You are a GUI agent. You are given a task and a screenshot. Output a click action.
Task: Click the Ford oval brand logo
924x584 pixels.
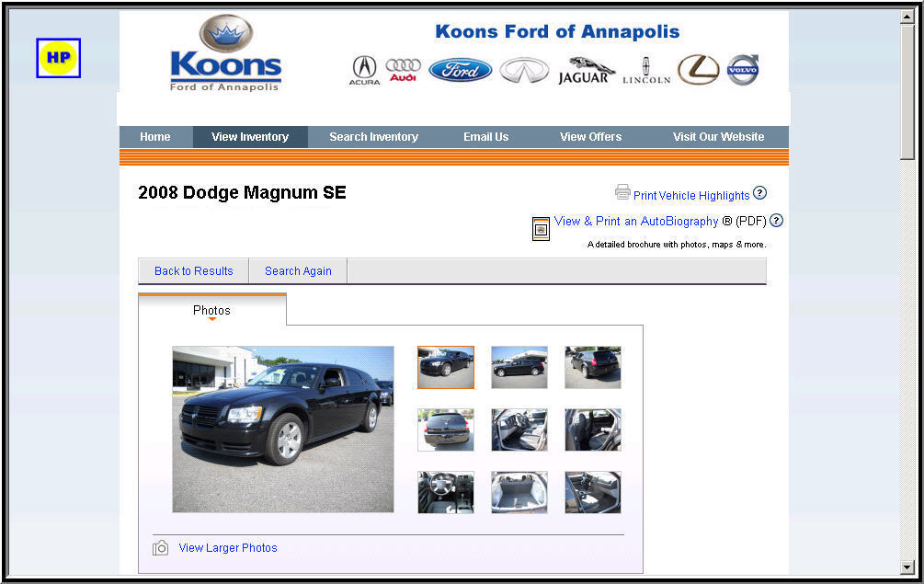[x=461, y=70]
